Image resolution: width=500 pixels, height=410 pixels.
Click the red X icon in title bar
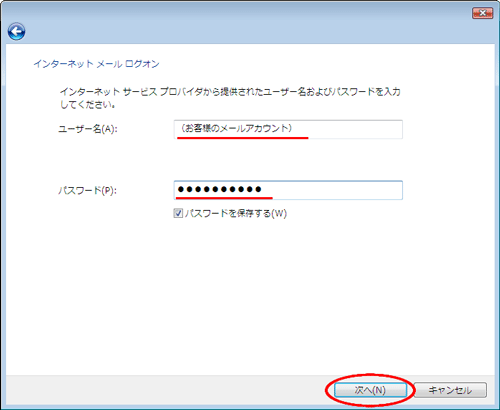click(x=482, y=13)
